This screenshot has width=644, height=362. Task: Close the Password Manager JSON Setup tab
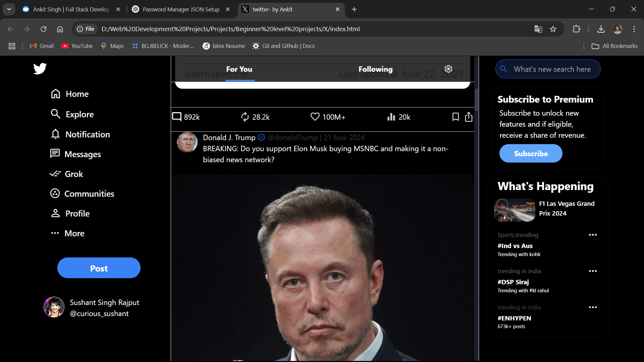point(228,9)
